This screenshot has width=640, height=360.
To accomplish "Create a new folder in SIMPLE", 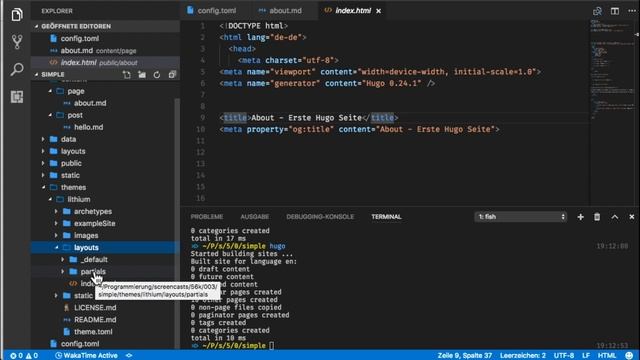I will (142, 75).
